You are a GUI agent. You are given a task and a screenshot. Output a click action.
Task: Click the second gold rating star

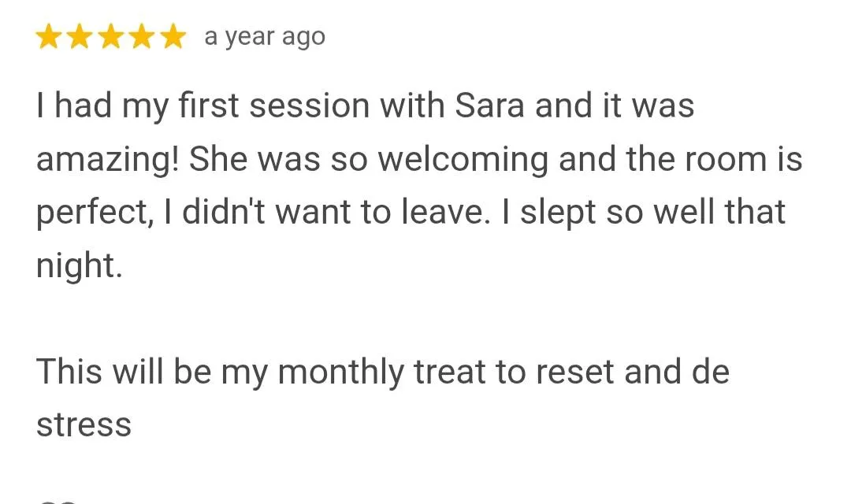pyautogui.click(x=80, y=37)
